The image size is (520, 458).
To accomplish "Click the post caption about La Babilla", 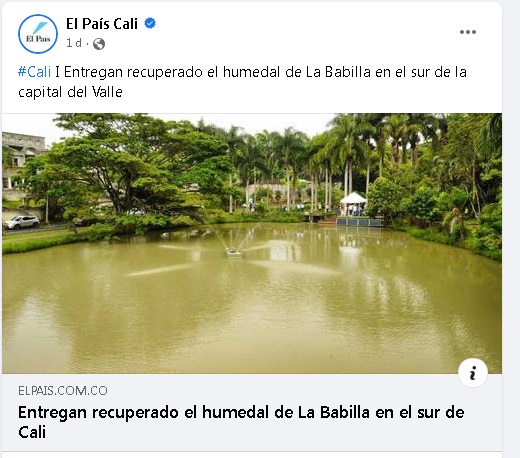I will tap(242, 82).
